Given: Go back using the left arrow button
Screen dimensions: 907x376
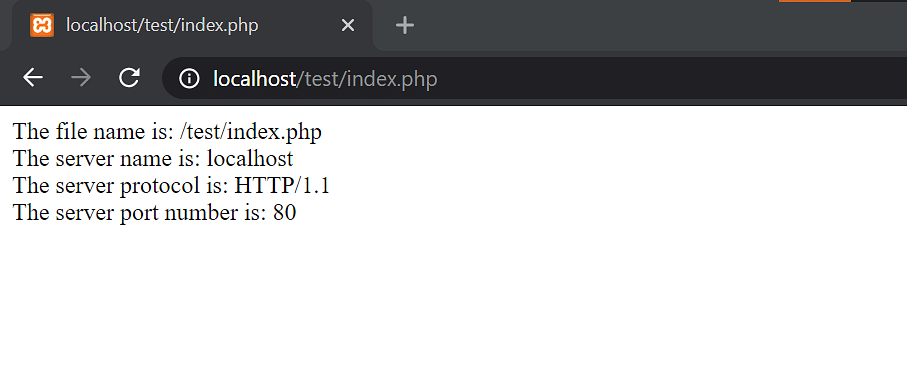Looking at the screenshot, I should click(x=33, y=78).
